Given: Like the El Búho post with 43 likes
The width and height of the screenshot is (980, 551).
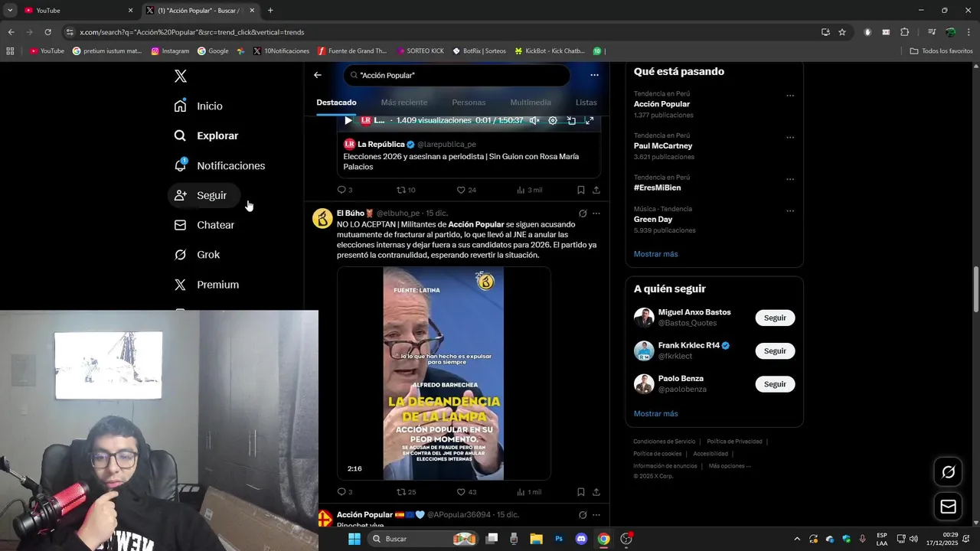Looking at the screenshot, I should 466,492.
